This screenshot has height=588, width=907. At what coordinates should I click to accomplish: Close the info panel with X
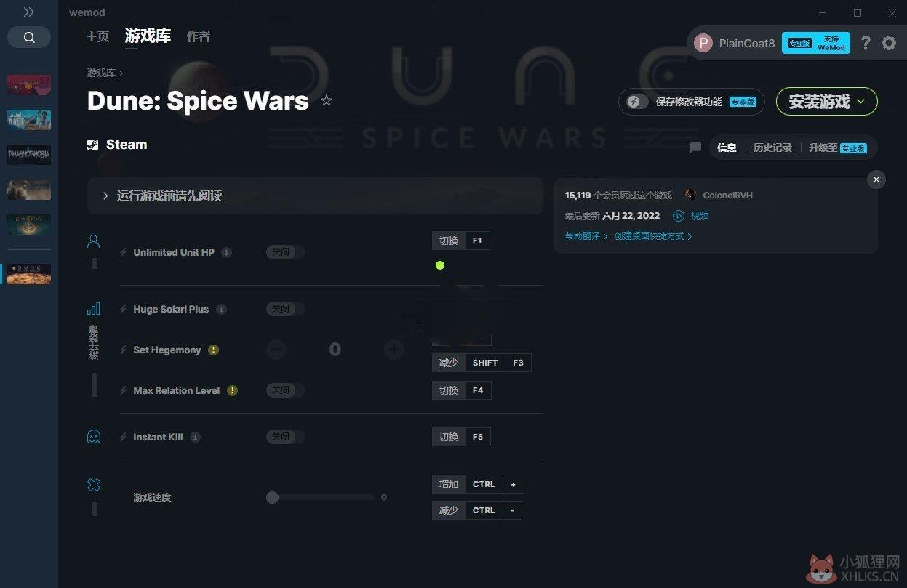pos(876,180)
